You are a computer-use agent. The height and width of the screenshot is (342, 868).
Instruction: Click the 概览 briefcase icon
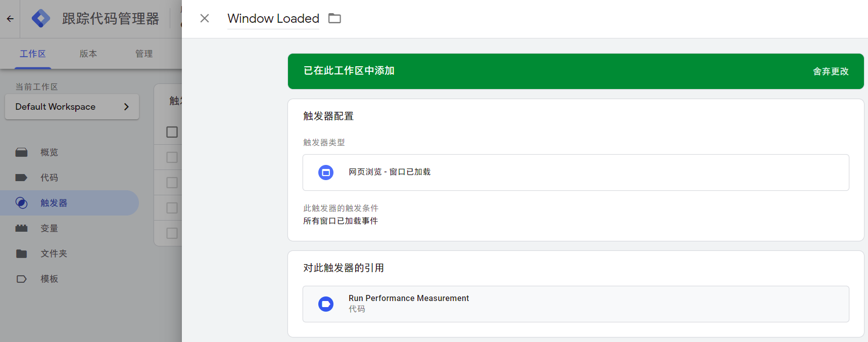21,152
